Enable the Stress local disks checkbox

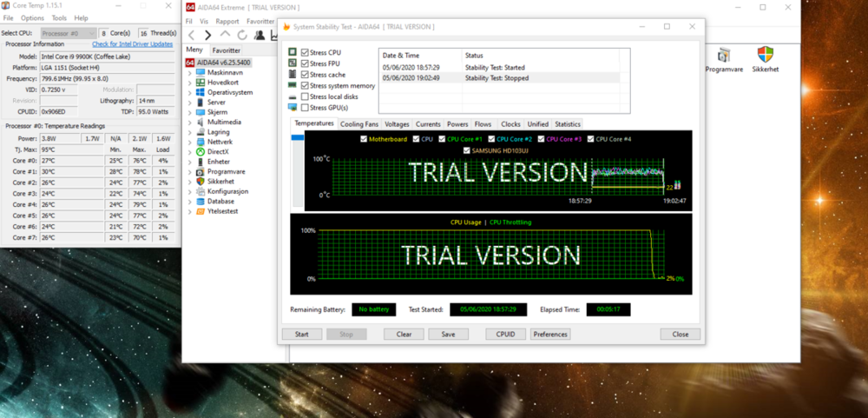[305, 96]
